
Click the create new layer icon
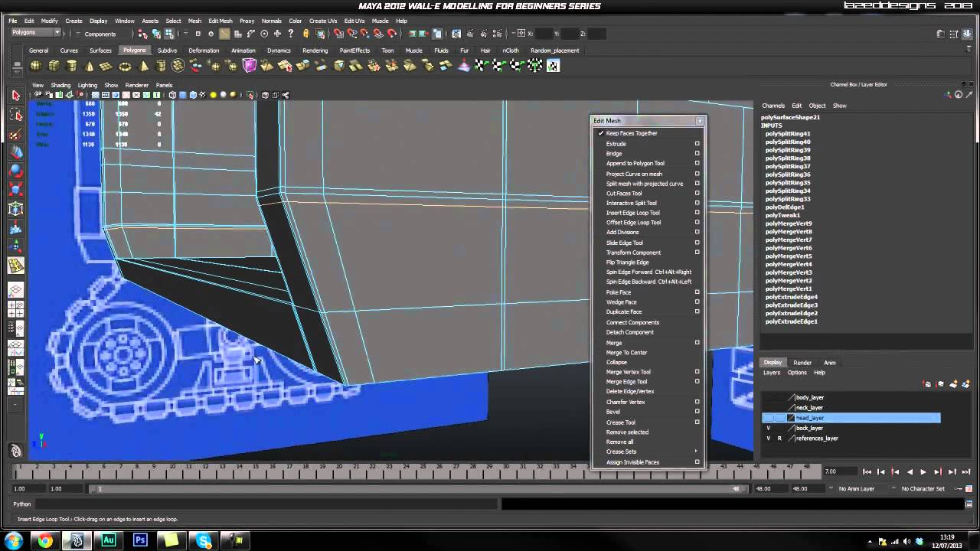pos(954,384)
